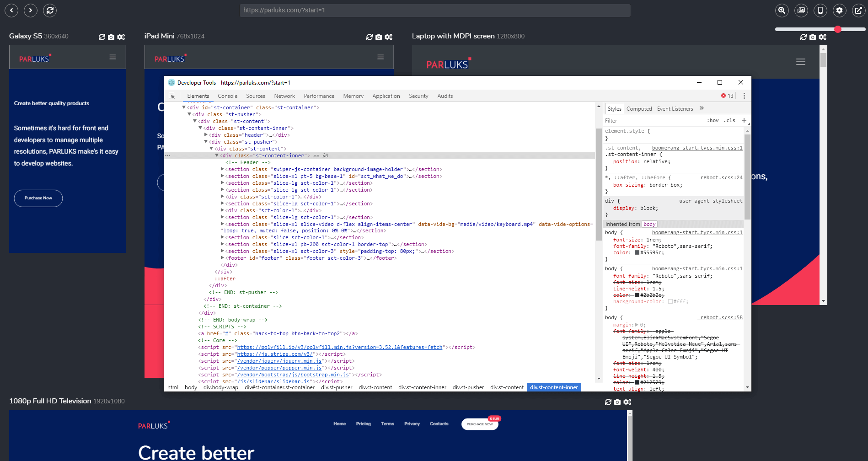The width and height of the screenshot is (868, 461).
Task: Collapse selected div st-content-inner node
Action: 217,155
